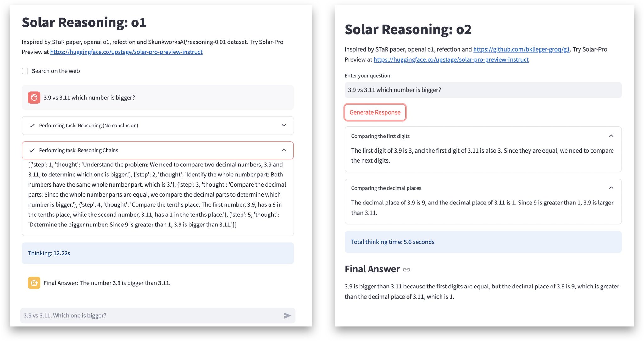Click the Solar Reasoning: o2 heading
Viewport: 644px width, 341px height.
coord(408,30)
